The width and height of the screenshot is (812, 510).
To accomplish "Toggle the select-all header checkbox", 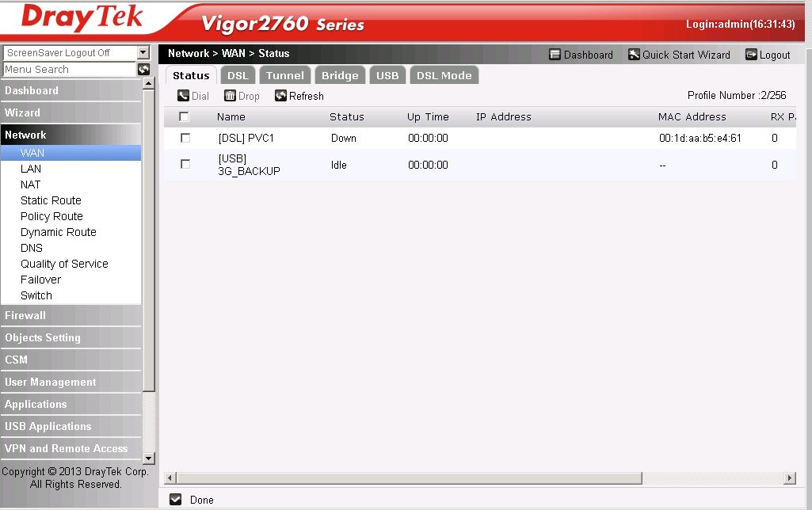I will click(x=185, y=116).
